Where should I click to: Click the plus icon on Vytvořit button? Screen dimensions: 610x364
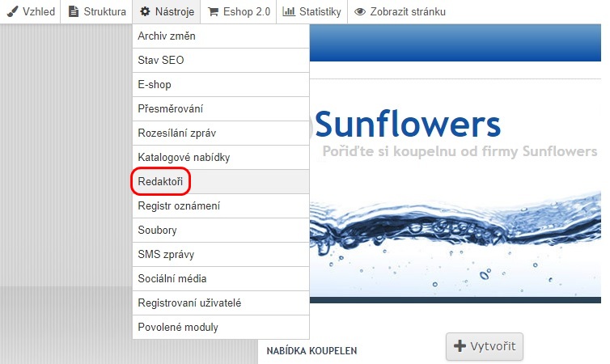460,345
